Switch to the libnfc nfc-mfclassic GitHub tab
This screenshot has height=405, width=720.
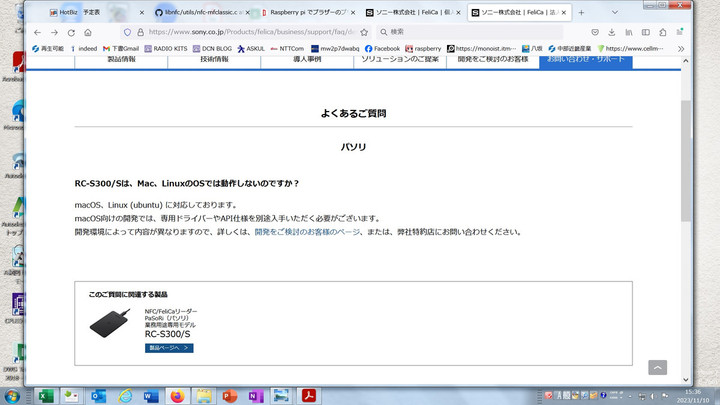click(x=202, y=12)
